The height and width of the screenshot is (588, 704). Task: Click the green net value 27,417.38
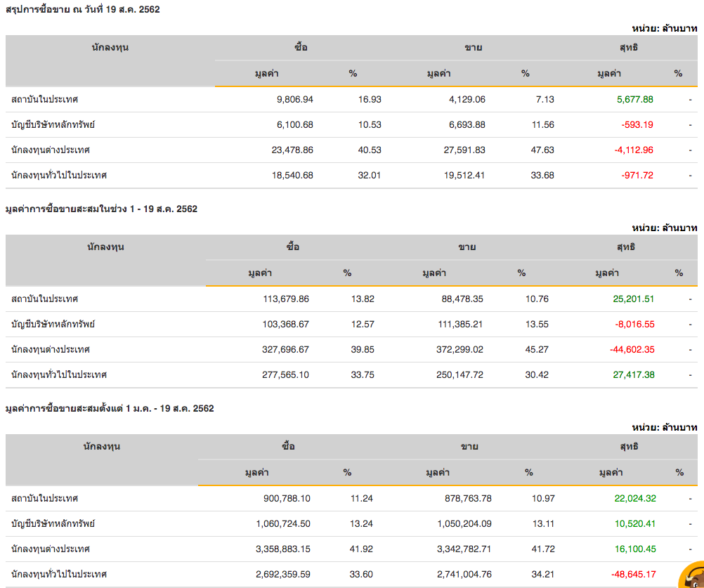(x=633, y=374)
